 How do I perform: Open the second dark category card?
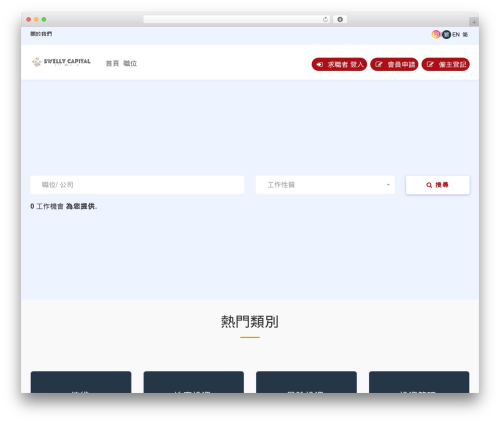click(x=194, y=382)
